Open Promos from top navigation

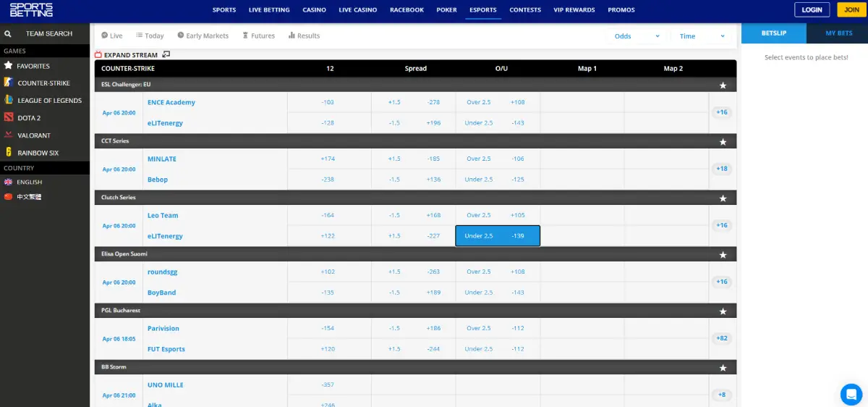pyautogui.click(x=621, y=10)
